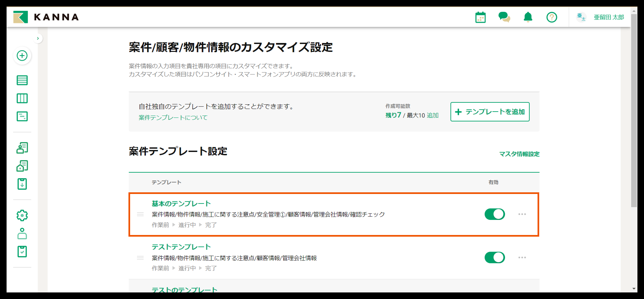This screenshot has width=644, height=299.
Task: Click the drag handle of テストテンプレート row
Action: pyautogui.click(x=140, y=258)
